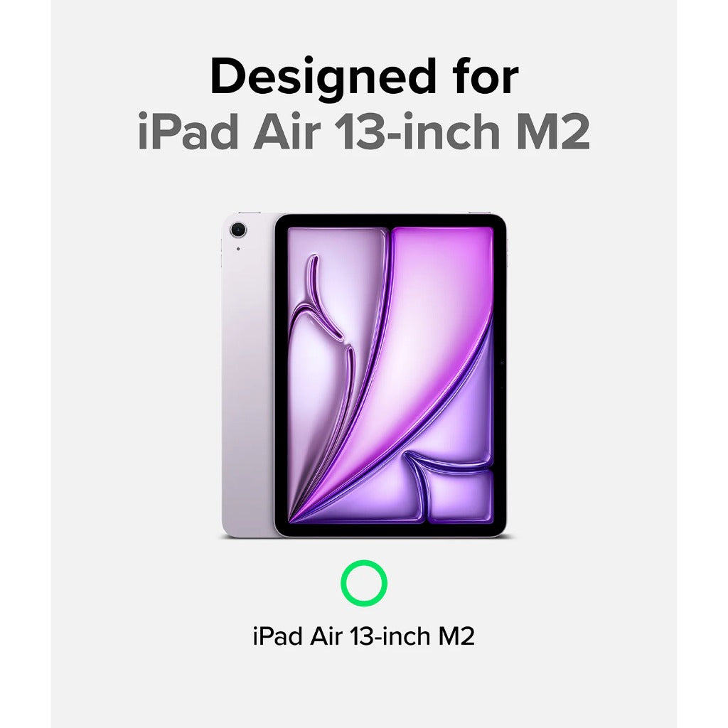
Task: Click the iPad front display
Action: click(x=390, y=375)
